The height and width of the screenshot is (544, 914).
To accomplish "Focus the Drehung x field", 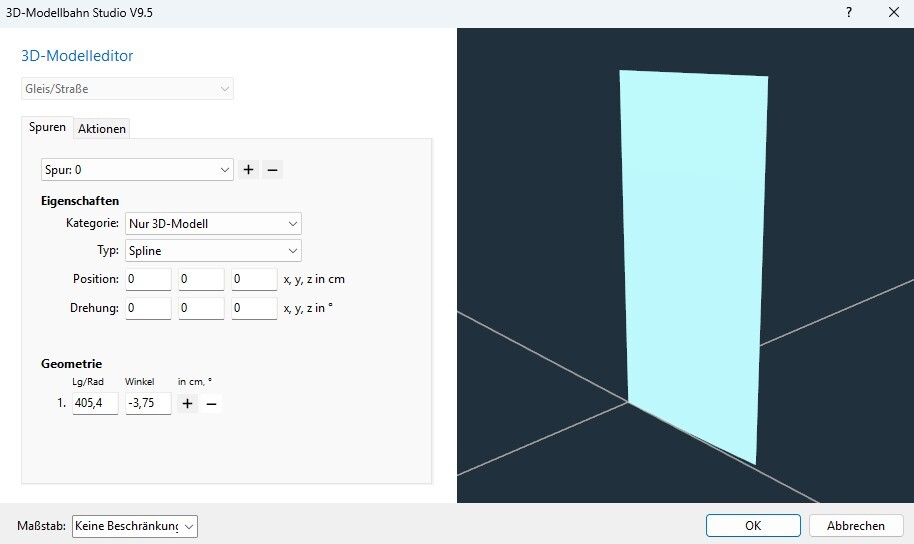I will (x=148, y=308).
